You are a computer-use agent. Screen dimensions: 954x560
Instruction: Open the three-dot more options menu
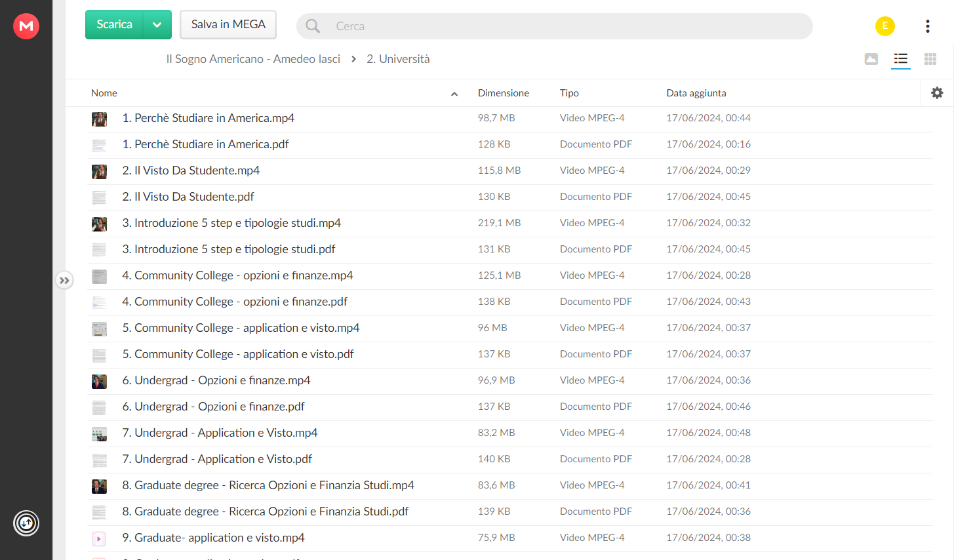tap(927, 26)
